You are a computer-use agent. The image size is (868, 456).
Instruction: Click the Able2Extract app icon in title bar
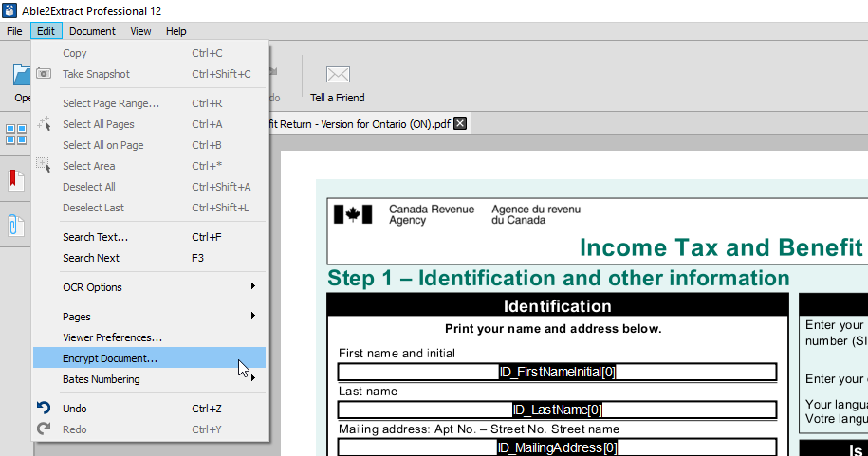(x=9, y=10)
